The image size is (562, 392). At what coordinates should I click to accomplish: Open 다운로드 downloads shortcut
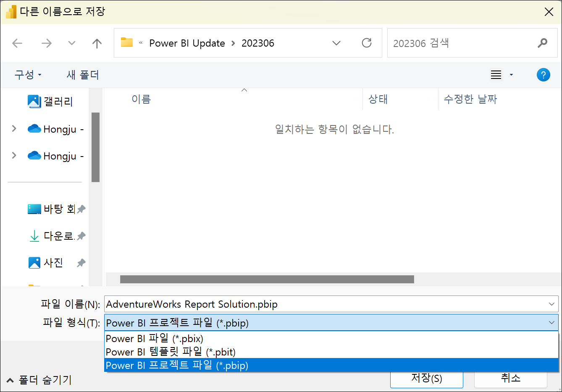point(52,236)
